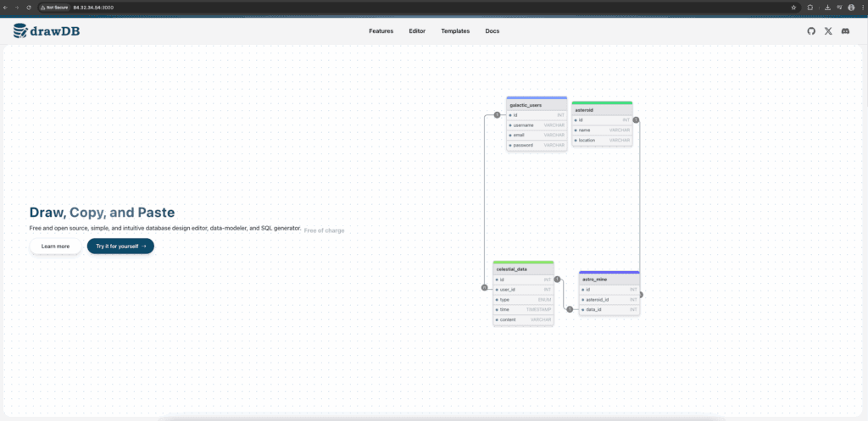Click the relation marker beside celestial_data user_id

click(484, 288)
